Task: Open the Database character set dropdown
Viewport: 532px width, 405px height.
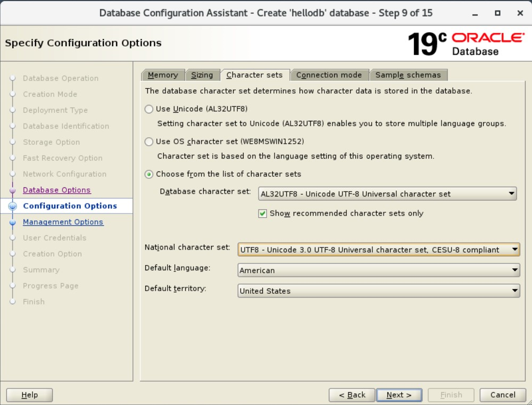Action: [387, 194]
